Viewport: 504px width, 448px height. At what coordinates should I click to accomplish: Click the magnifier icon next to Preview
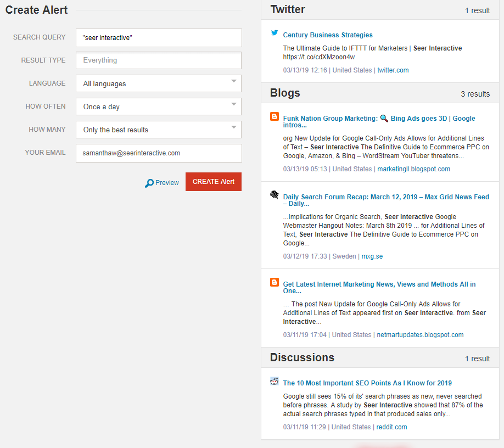tap(149, 183)
